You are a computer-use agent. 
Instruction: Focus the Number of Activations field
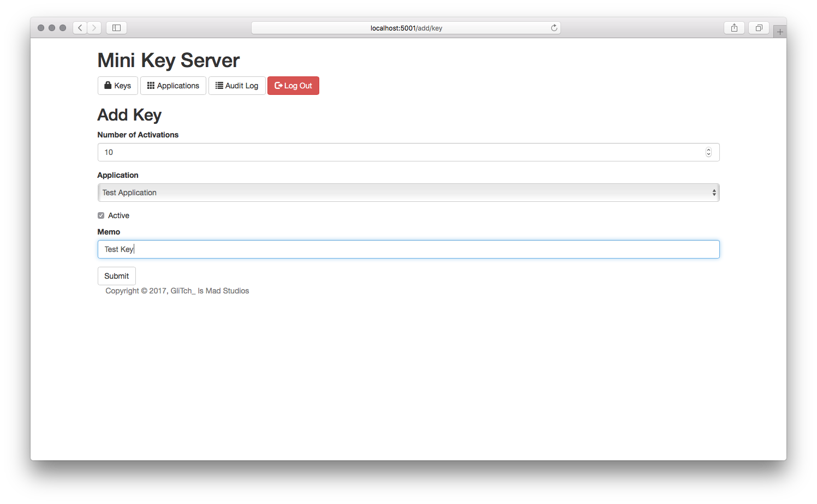(408, 152)
